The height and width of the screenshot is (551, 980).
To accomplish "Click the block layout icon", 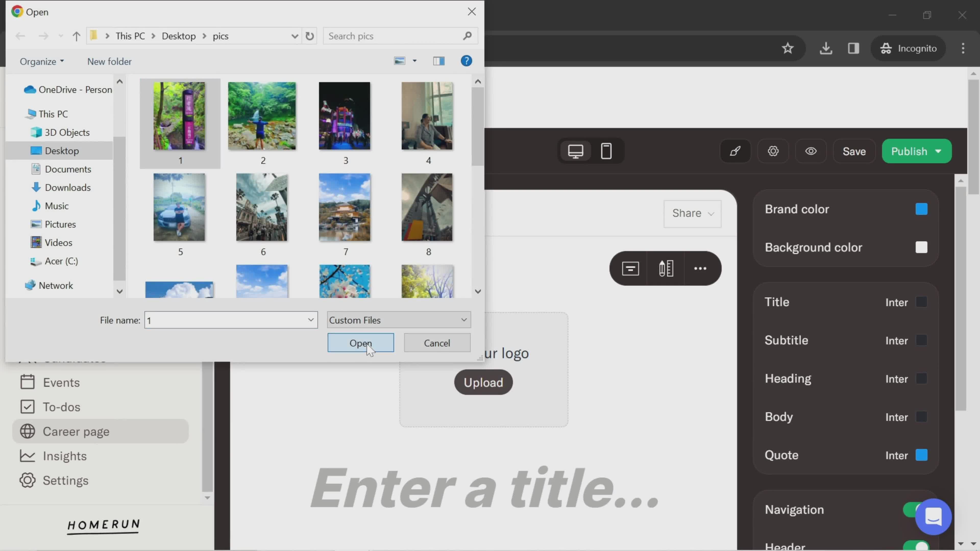I will pos(630,268).
